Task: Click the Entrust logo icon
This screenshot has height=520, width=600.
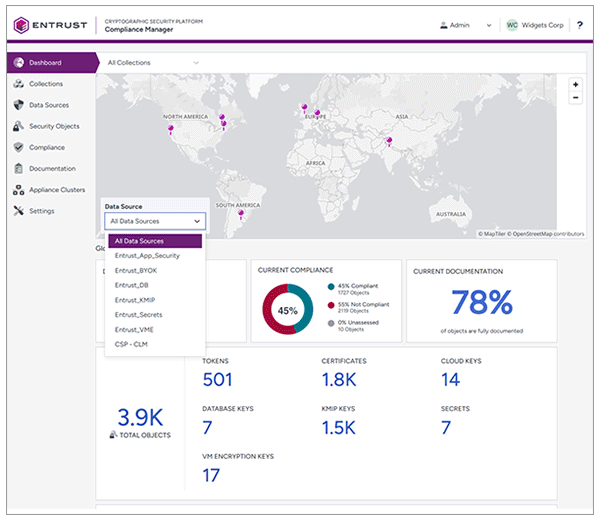Action: (21, 25)
